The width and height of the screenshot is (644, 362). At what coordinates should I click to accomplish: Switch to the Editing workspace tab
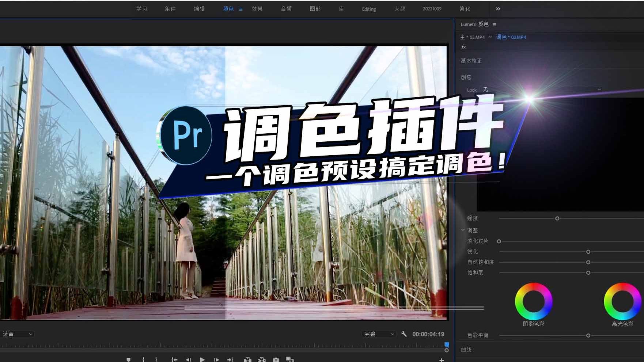[369, 9]
